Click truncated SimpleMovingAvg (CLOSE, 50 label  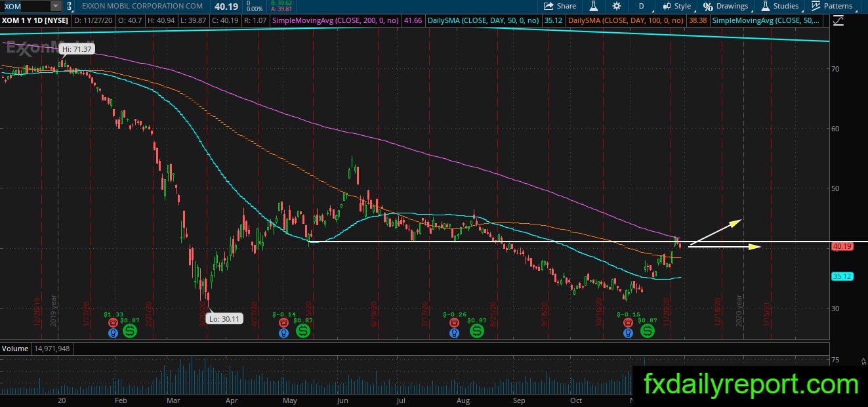click(x=766, y=20)
